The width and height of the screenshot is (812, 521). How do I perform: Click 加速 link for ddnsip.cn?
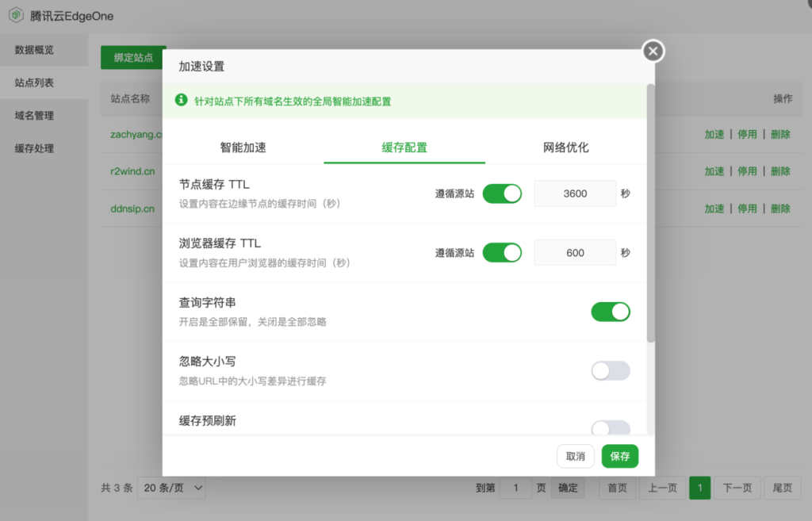[x=714, y=208]
